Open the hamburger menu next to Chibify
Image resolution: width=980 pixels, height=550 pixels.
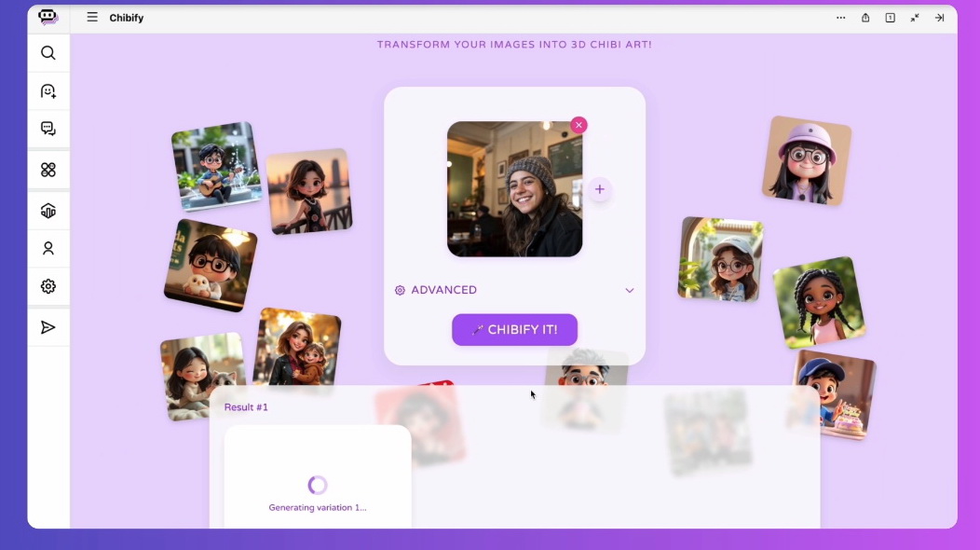(92, 17)
